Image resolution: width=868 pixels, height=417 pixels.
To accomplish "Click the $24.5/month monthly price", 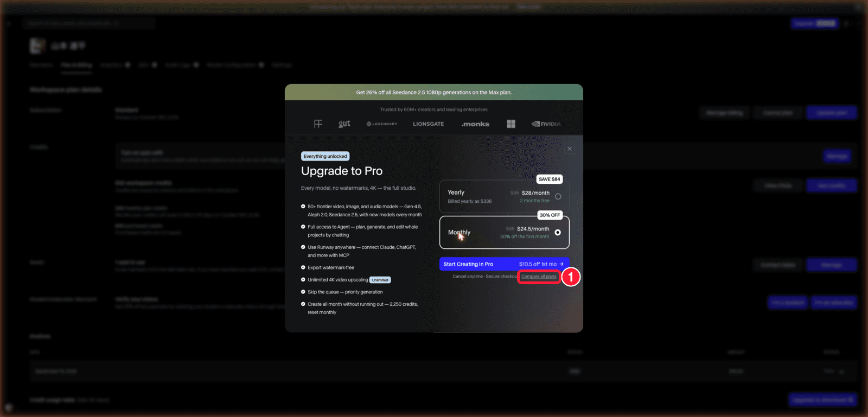I will (x=533, y=229).
